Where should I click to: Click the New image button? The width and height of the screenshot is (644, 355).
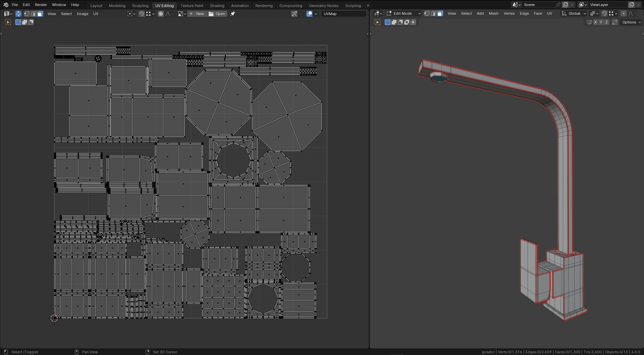(x=197, y=14)
